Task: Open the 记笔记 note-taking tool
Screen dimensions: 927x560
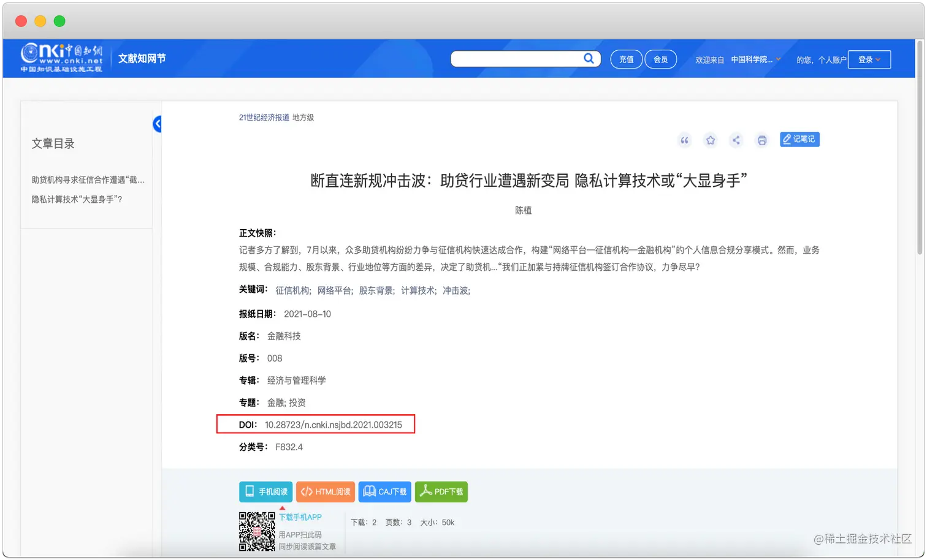Action: click(799, 139)
